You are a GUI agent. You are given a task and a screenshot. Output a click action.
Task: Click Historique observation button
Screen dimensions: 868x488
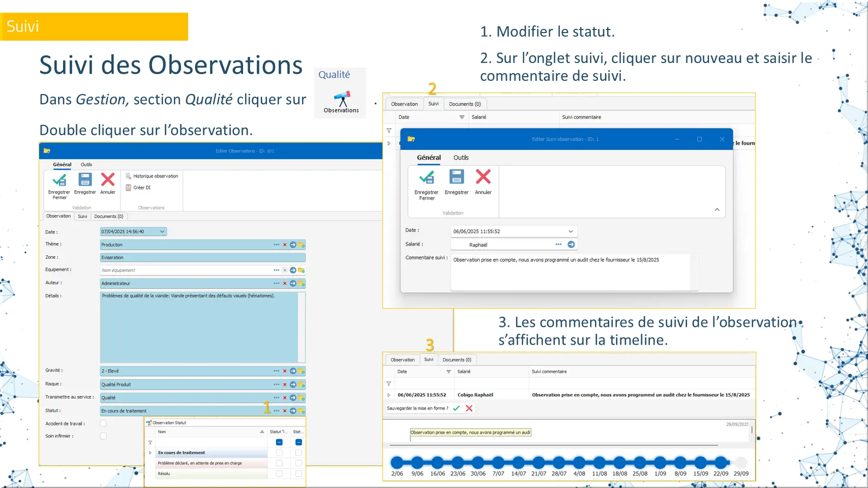pos(152,176)
